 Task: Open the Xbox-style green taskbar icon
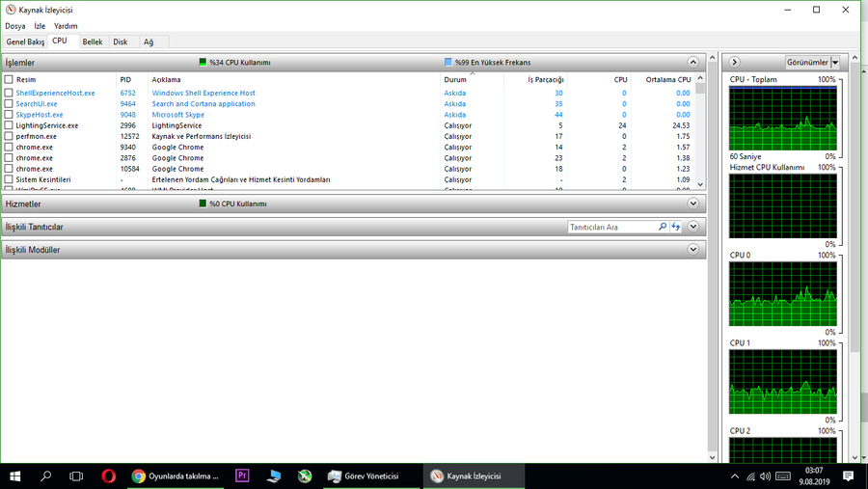[305, 475]
